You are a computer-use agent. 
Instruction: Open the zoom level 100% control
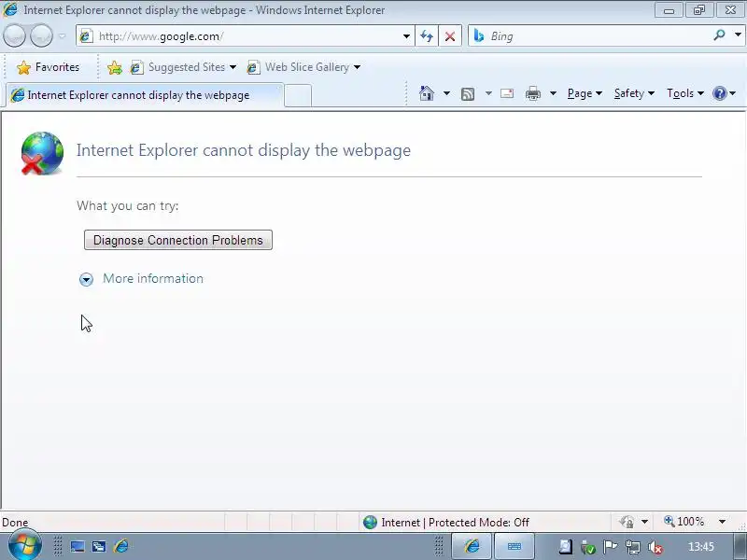[x=684, y=522]
